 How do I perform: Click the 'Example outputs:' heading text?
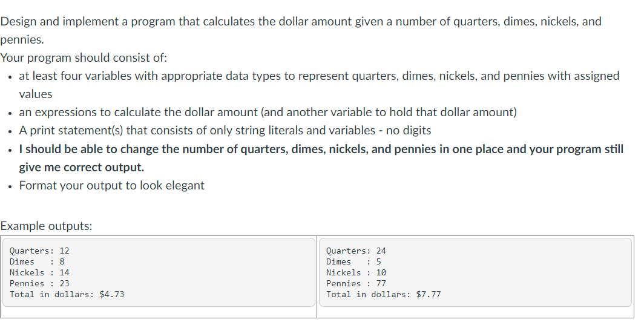coord(47,226)
